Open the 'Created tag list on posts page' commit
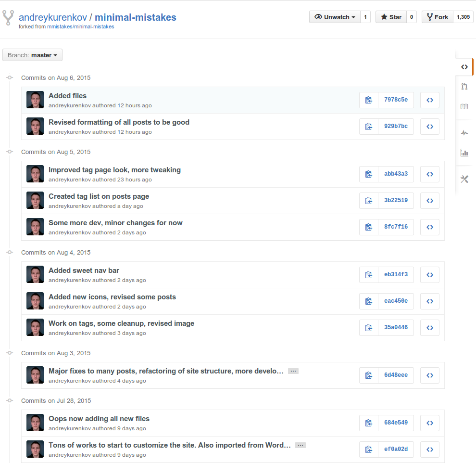 tap(99, 196)
